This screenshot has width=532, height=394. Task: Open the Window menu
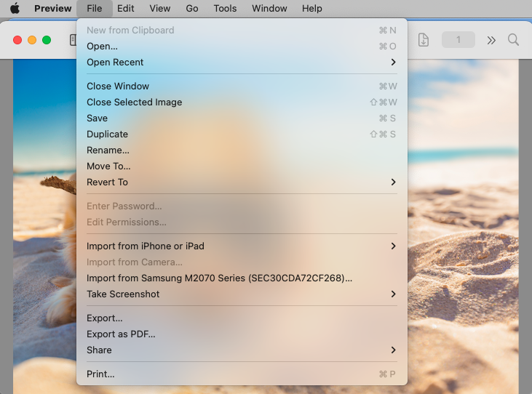269,8
